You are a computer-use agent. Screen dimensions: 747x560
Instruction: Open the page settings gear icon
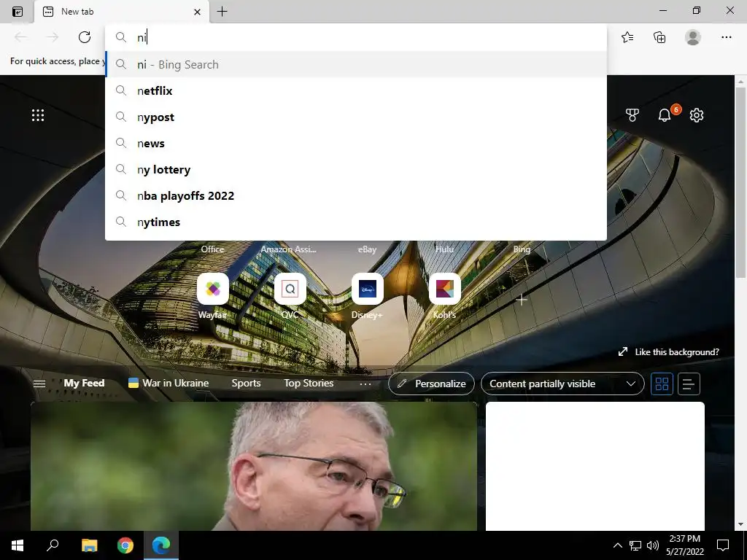[x=697, y=114]
